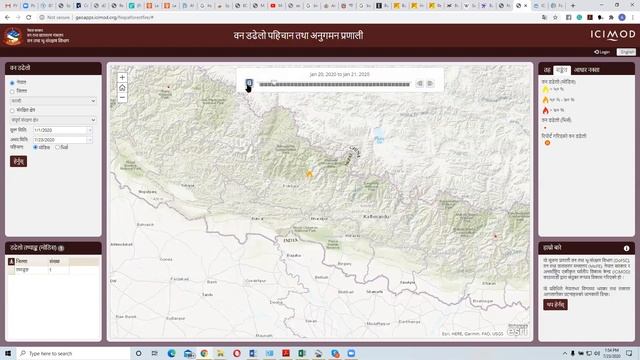This screenshot has width=640, height=360.
Task: Click dark icon in statistics table header
Action: (11, 261)
